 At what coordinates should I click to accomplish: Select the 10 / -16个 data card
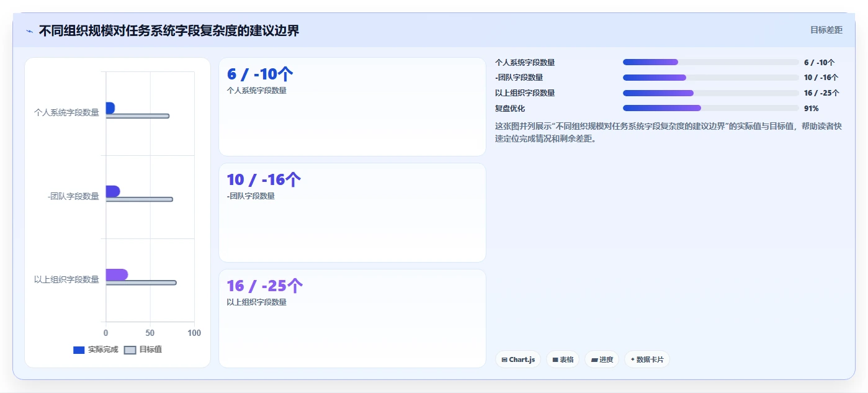click(x=352, y=212)
